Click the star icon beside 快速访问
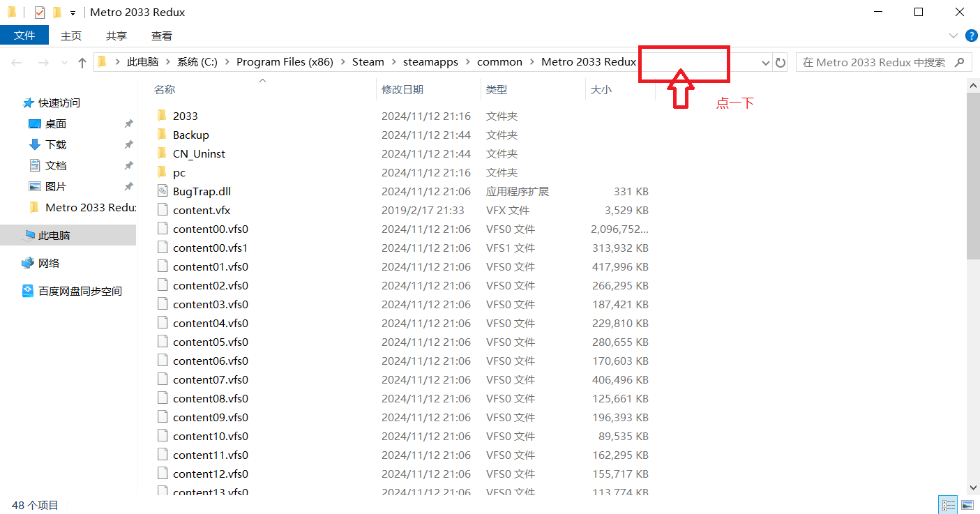The width and height of the screenshot is (980, 514). pos(28,103)
